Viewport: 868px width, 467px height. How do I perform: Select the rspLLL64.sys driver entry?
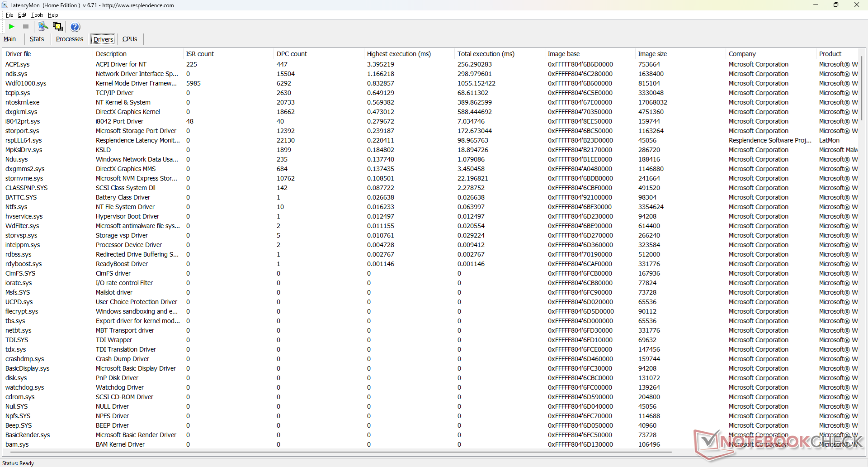24,140
